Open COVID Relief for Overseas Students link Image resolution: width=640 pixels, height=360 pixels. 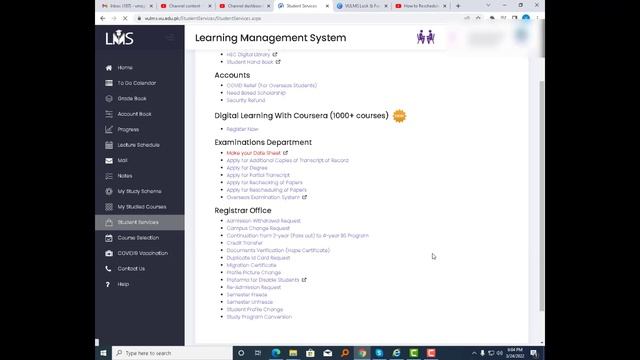point(271,86)
